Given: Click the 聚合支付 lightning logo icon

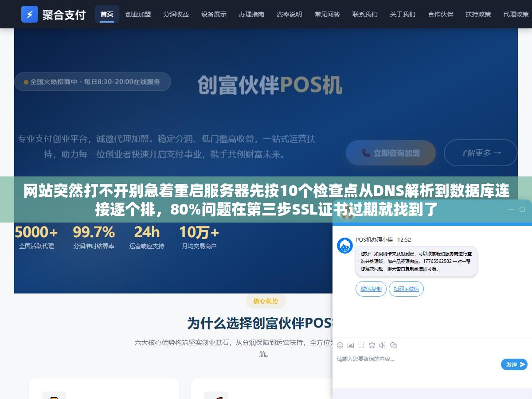Looking at the screenshot, I should (x=30, y=14).
